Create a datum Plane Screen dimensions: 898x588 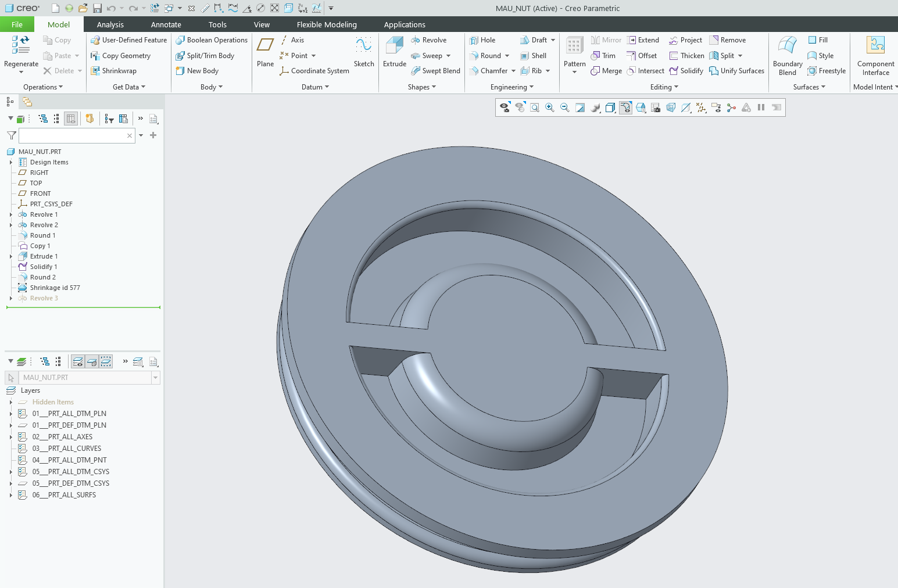(265, 46)
